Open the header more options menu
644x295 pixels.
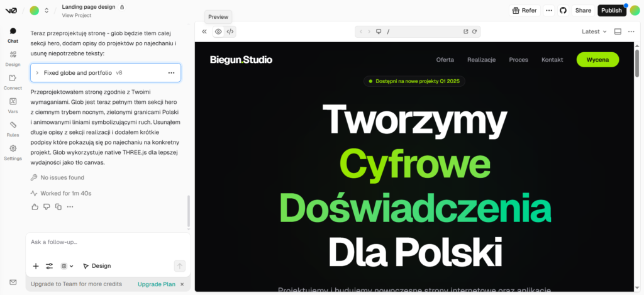point(549,11)
